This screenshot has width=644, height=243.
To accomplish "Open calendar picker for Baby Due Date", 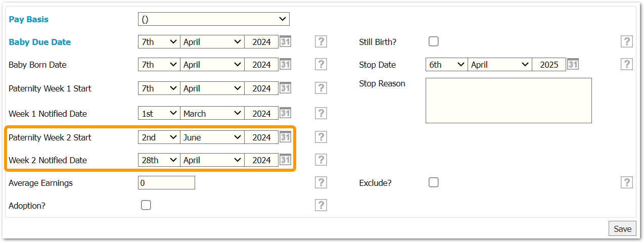I will tap(286, 42).
